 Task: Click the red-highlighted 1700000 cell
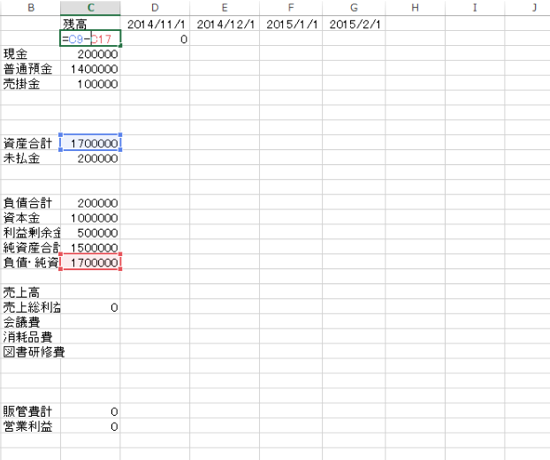[x=90, y=262]
